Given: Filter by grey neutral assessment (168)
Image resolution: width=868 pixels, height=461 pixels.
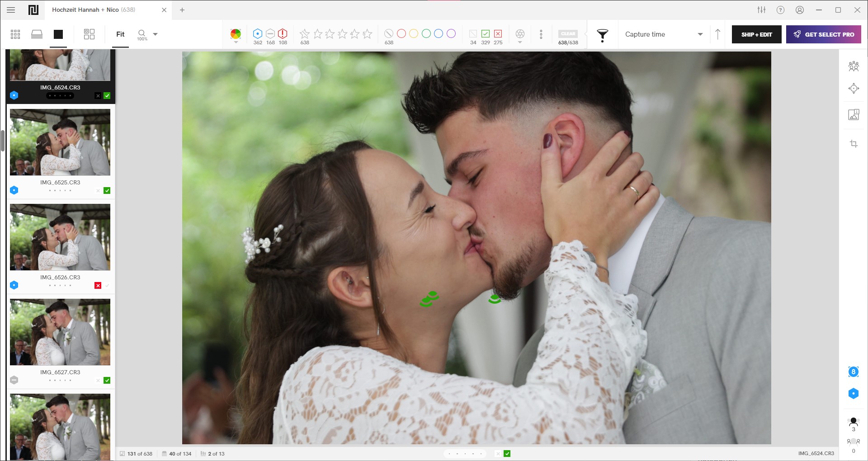Looking at the screenshot, I should [x=270, y=34].
